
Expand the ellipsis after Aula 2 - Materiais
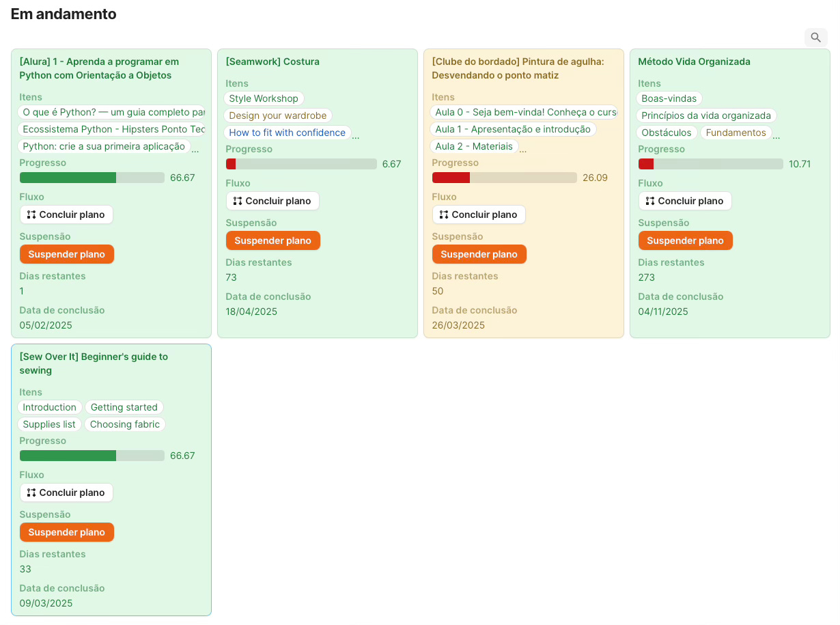point(523,150)
